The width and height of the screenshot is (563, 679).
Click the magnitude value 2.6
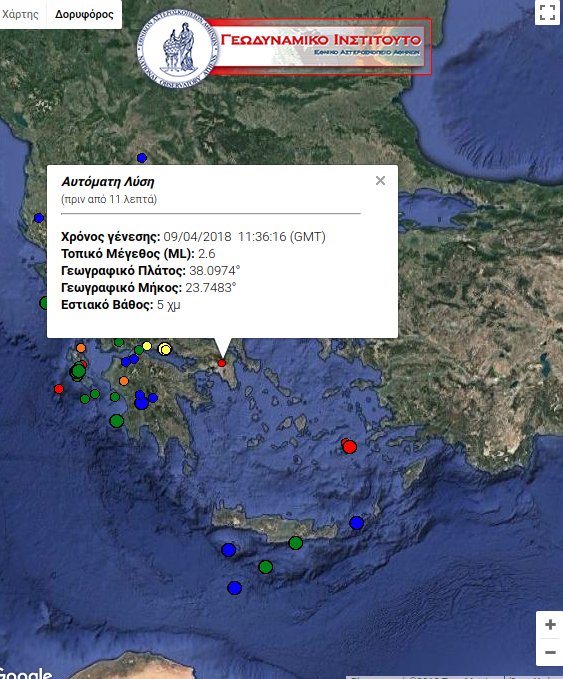tap(207, 254)
